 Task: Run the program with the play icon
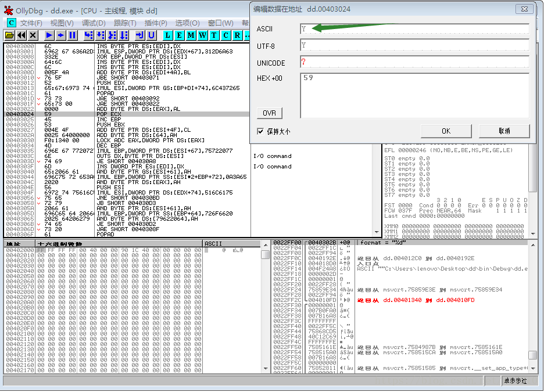[x=49, y=35]
